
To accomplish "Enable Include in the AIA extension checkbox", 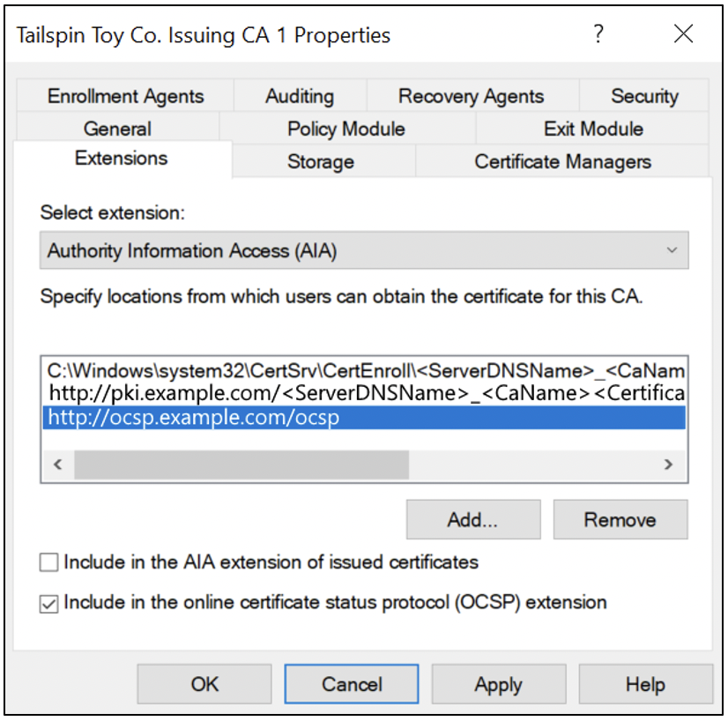I will pos(48,561).
